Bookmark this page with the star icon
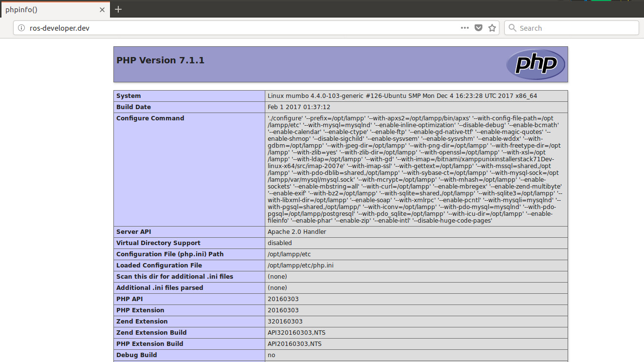The width and height of the screenshot is (644, 362). pos(492,28)
